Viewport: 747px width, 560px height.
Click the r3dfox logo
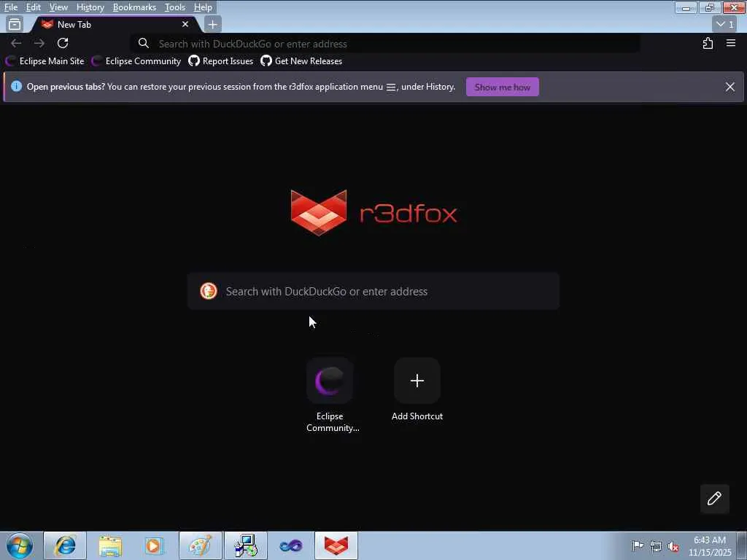[373, 213]
